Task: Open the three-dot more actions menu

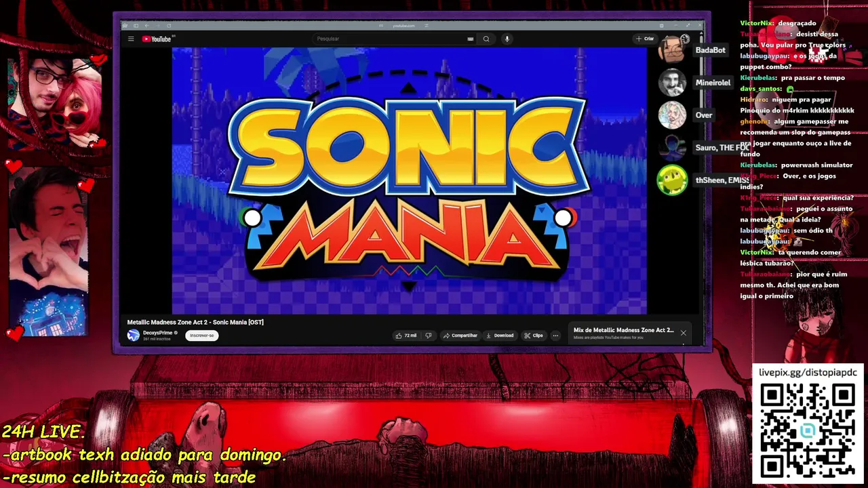Action: pyautogui.click(x=555, y=335)
